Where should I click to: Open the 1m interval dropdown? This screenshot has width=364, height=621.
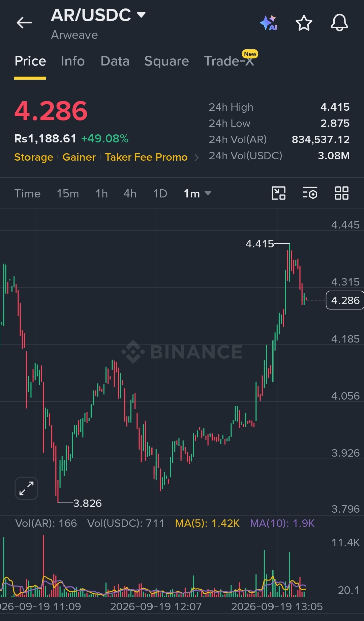click(198, 194)
